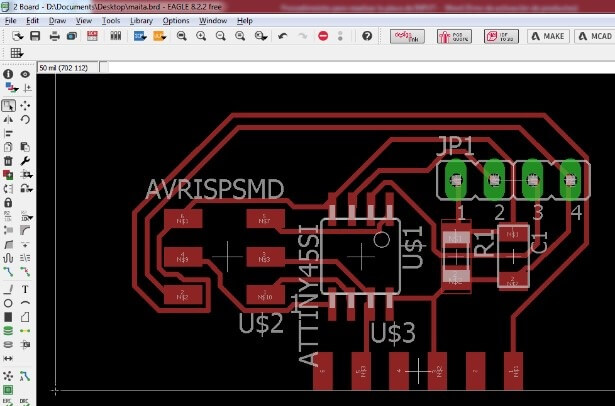This screenshot has height=406, width=615.
Task: Print the board layout
Action: 55,36
